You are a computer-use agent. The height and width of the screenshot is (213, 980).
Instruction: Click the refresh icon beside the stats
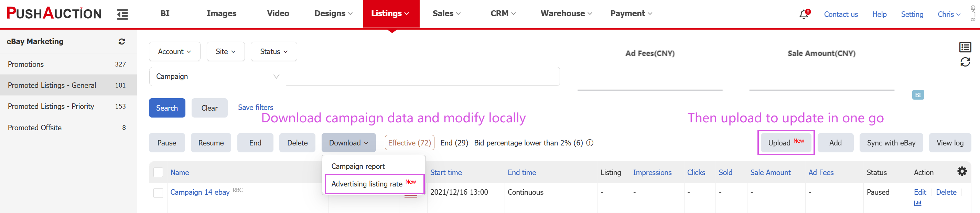965,62
